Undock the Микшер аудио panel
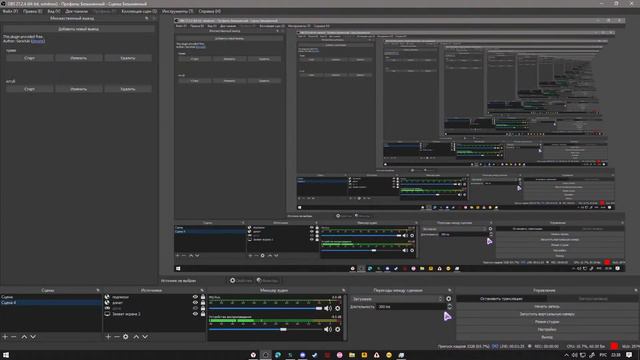The width and height of the screenshot is (640, 360). [344, 290]
